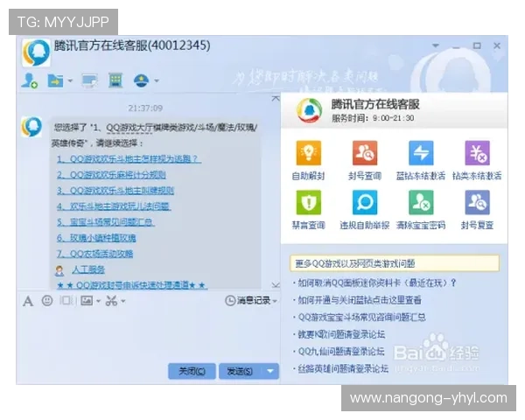Open QQ游戏宝宝斗场常见咨询问题汇总 link

pyautogui.click(x=361, y=317)
